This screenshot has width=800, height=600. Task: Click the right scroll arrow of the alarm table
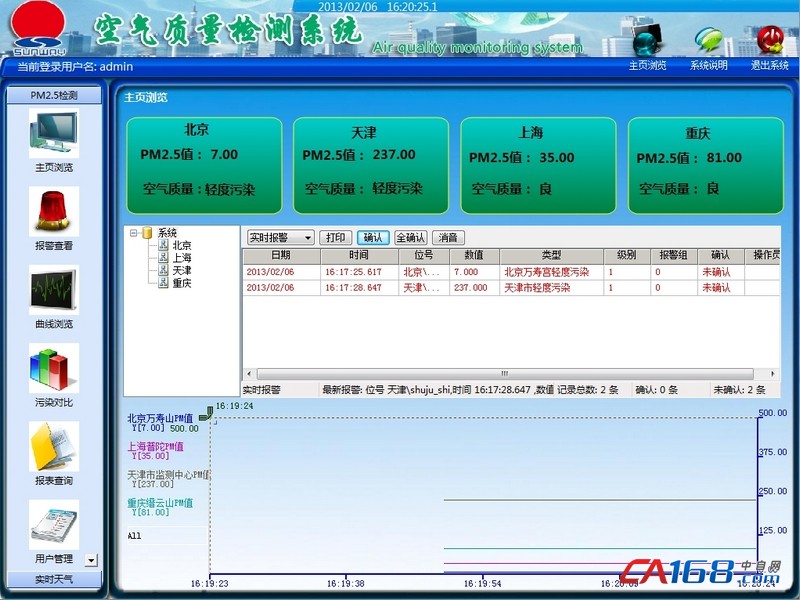[773, 374]
